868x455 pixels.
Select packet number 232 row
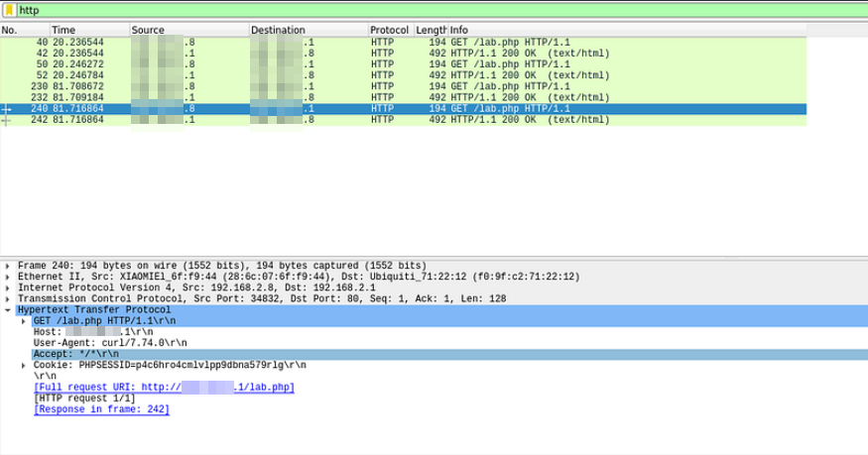point(403,98)
